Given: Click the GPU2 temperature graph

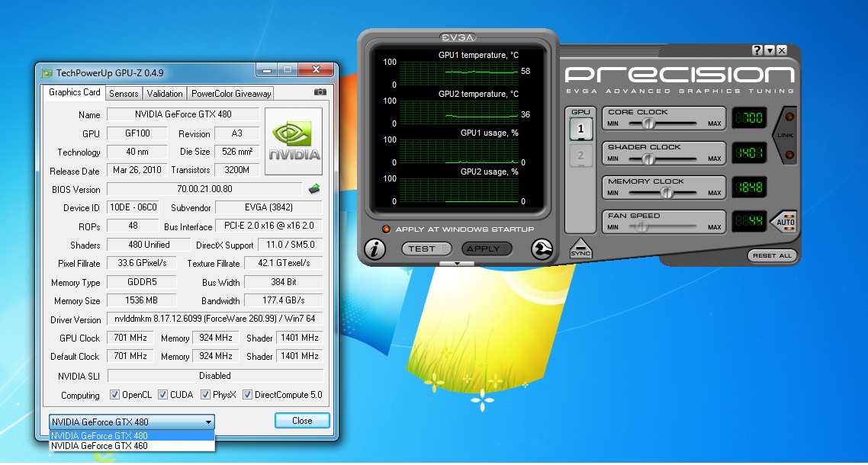Looking at the screenshot, I should pyautogui.click(x=458, y=112).
